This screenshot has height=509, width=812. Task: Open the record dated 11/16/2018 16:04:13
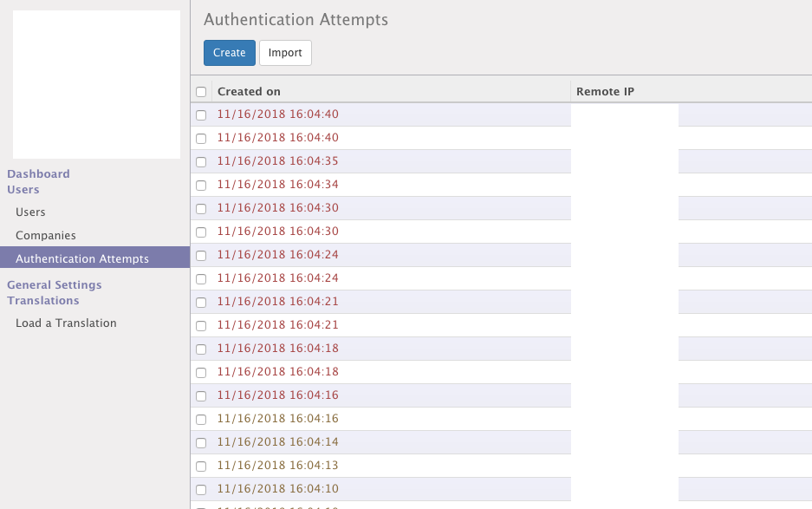pos(277,466)
